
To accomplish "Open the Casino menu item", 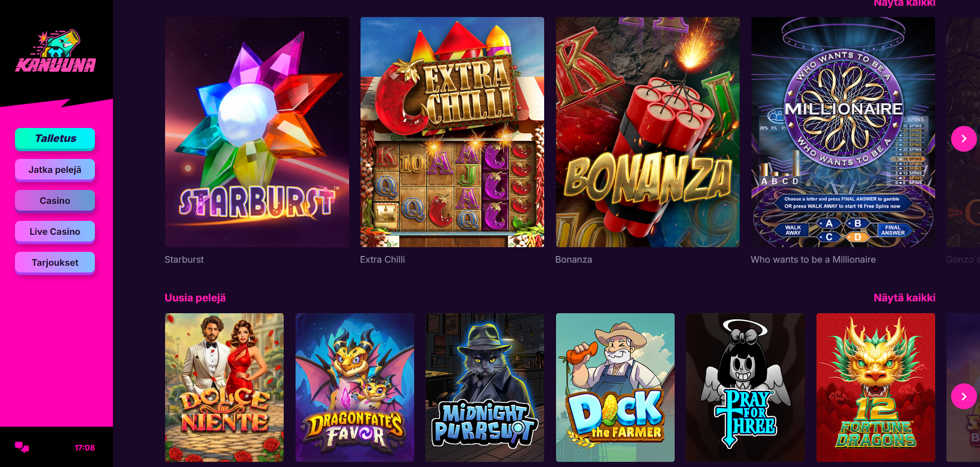I will coord(55,201).
